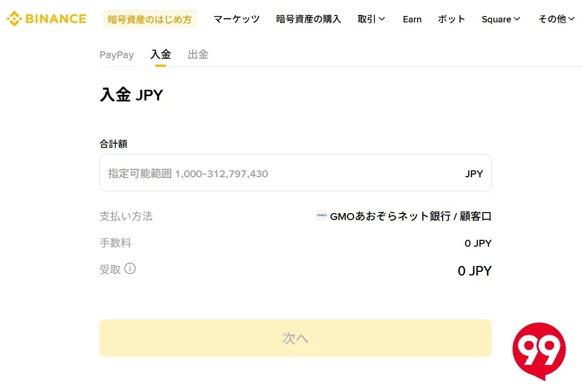Open the マーケッツ menu item

[x=237, y=19]
